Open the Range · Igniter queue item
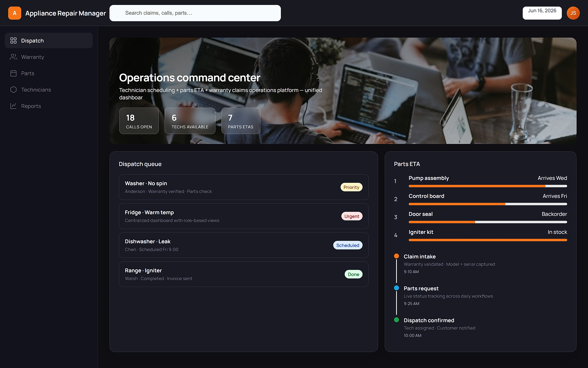This screenshot has height=368, width=588. point(243,274)
